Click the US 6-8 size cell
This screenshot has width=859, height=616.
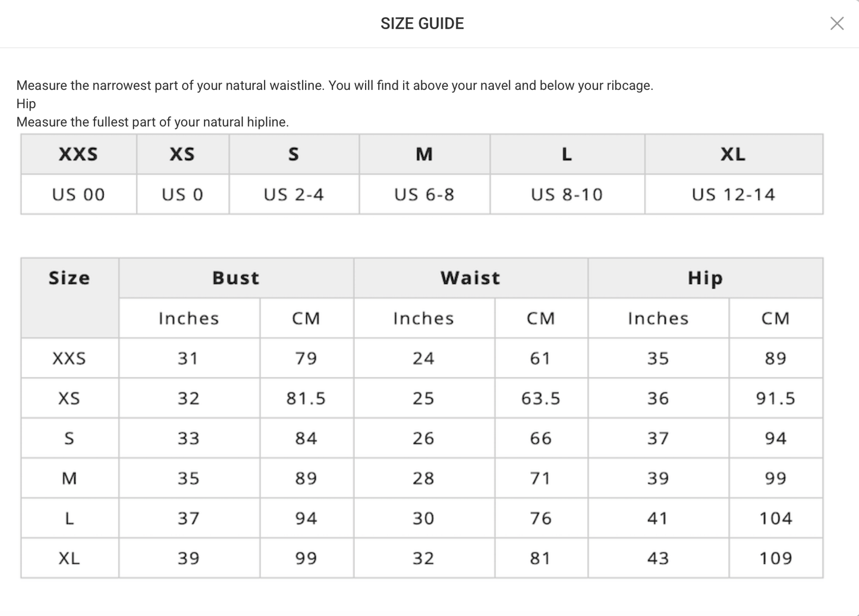click(424, 194)
